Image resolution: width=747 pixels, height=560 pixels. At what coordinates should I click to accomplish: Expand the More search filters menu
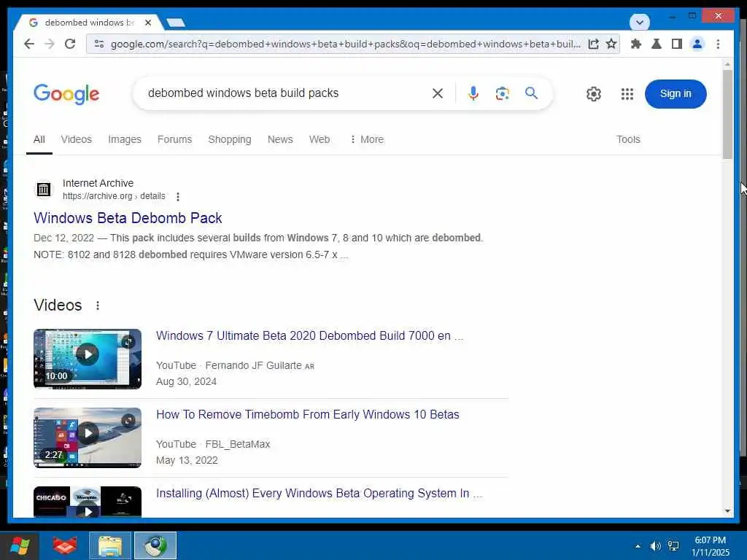[x=367, y=139]
